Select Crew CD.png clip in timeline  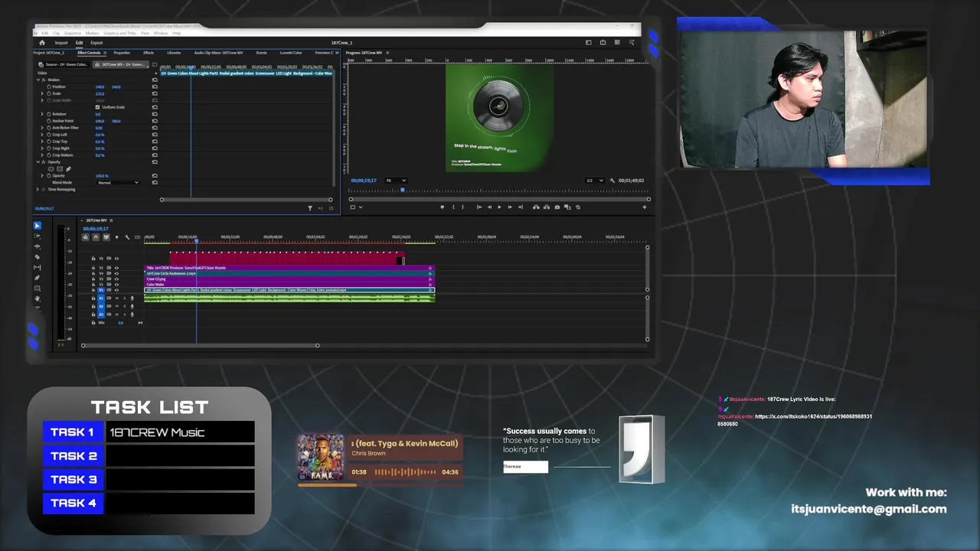click(x=289, y=279)
